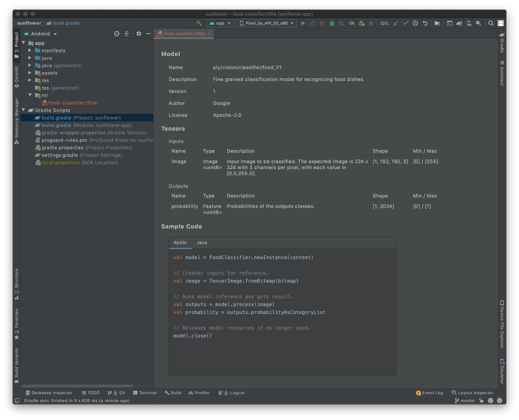519x420 pixels.
Task: Sync project with Gradle files
Action: (x=459, y=23)
